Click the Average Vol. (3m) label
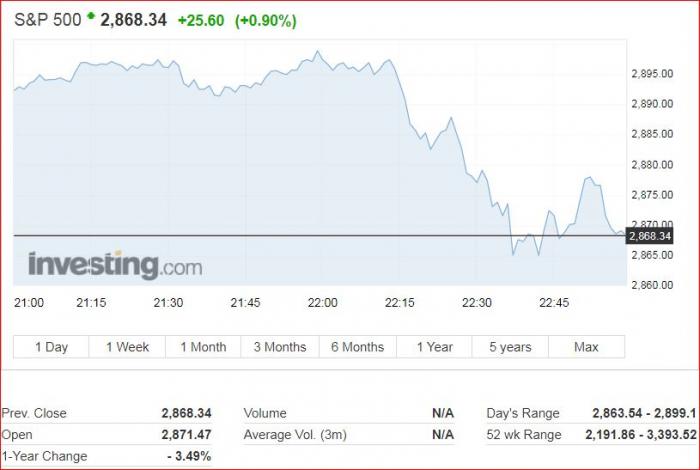Screen dimensions: 700x470 pos(295,435)
